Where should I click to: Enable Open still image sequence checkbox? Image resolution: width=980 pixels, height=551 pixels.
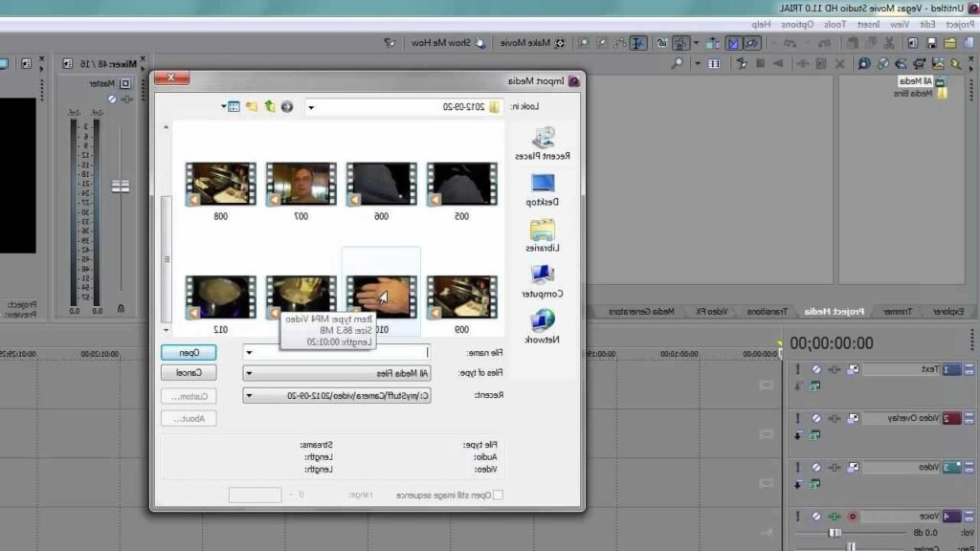tap(498, 495)
